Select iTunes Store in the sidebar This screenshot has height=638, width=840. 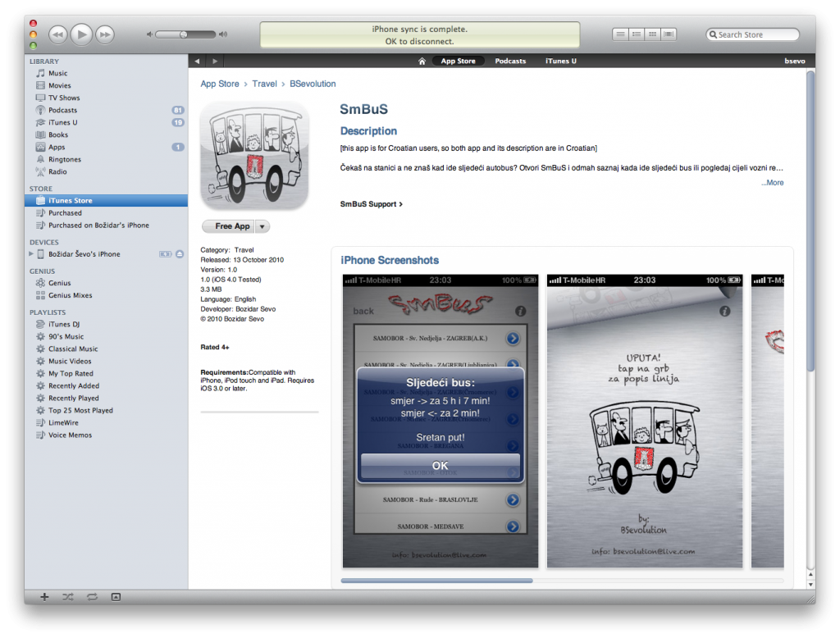point(106,201)
